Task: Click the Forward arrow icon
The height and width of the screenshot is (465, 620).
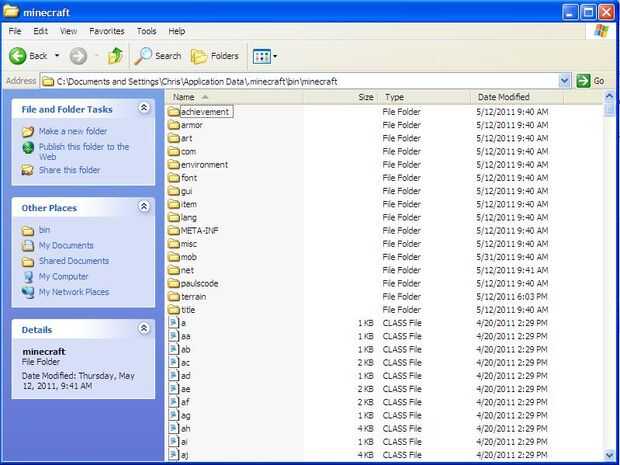Action: click(x=78, y=56)
